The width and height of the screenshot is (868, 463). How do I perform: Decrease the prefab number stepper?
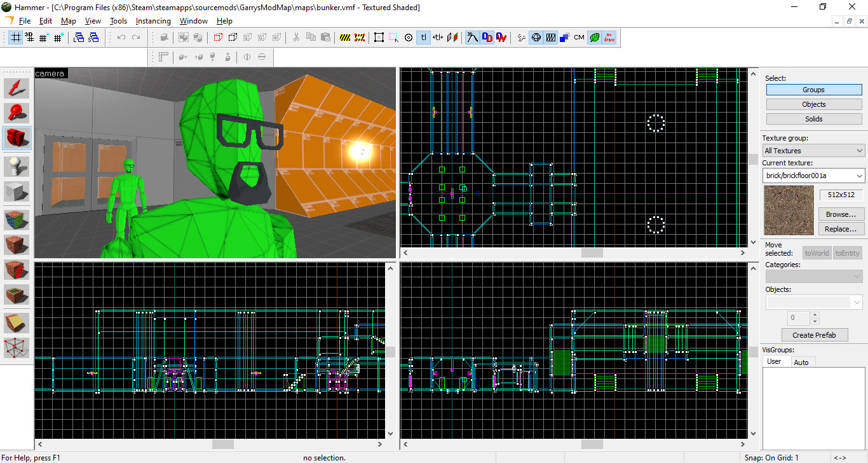click(815, 321)
